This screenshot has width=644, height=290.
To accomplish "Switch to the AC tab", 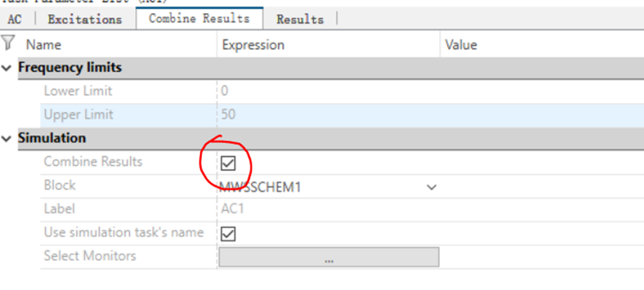I will click(15, 19).
